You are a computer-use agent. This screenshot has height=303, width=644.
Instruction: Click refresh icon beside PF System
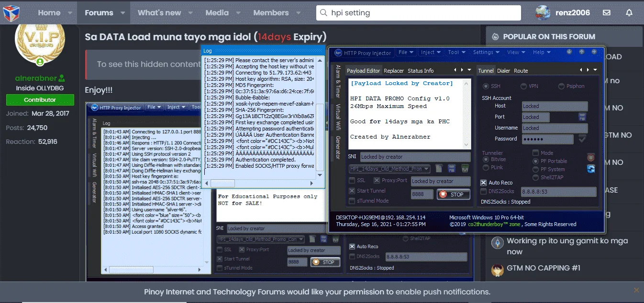click(591, 169)
